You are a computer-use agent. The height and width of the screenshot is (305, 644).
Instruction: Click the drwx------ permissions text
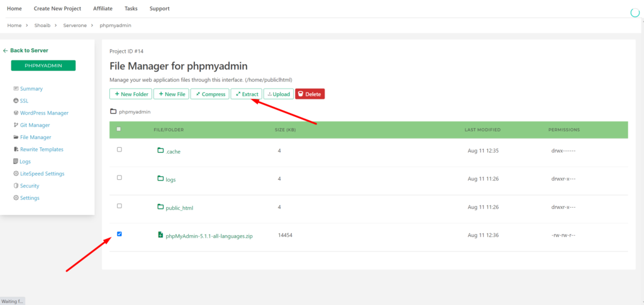[563, 151]
